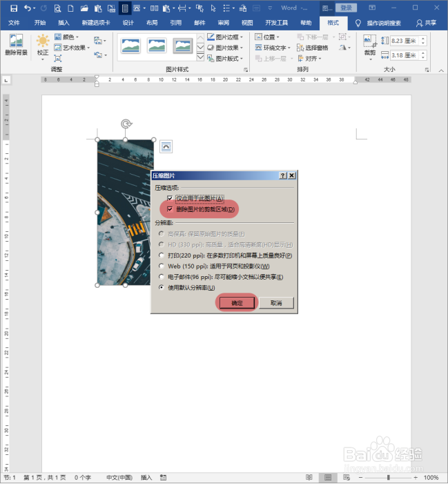The image size is (448, 484).
Task: Click the Open folder icon
Action: pos(84,8)
